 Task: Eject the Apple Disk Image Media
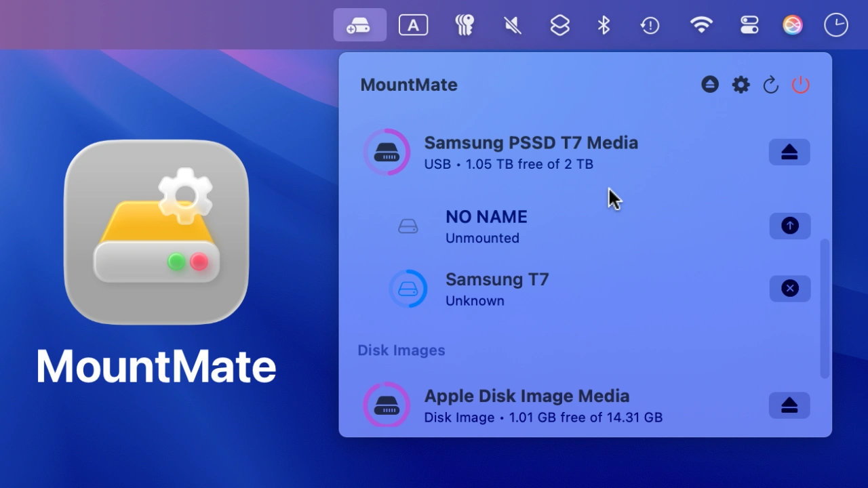[x=789, y=405]
